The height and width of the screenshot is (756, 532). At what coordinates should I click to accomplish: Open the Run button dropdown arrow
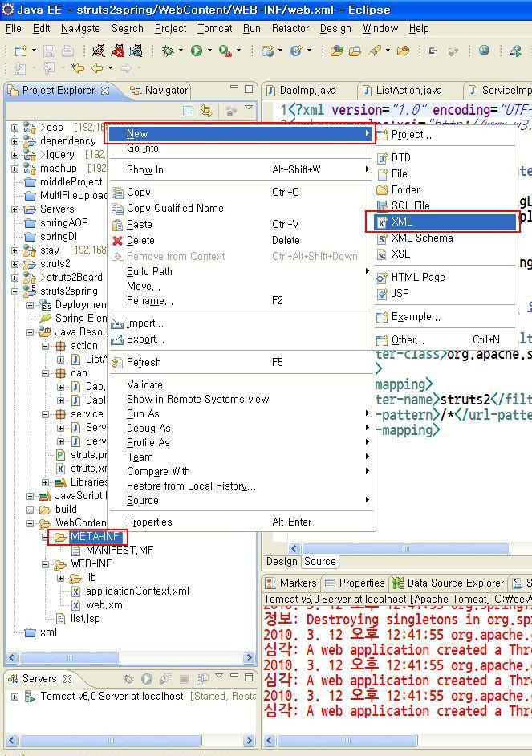[209, 50]
